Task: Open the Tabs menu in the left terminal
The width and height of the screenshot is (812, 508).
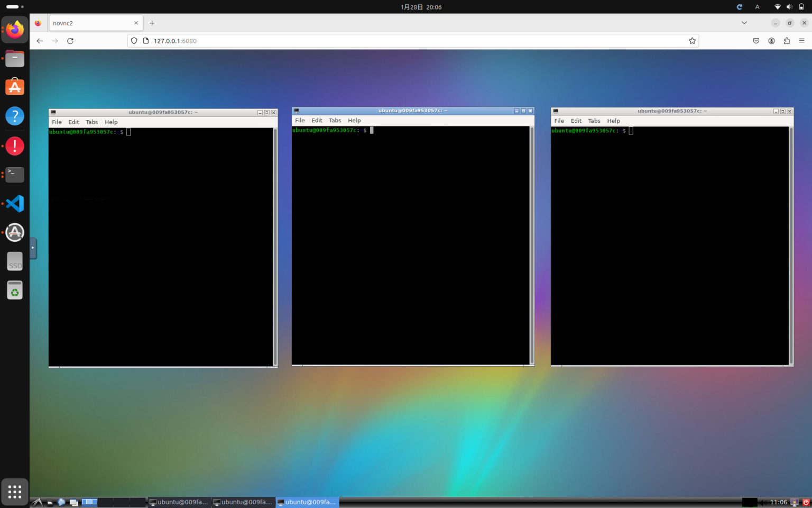Action: pyautogui.click(x=92, y=122)
